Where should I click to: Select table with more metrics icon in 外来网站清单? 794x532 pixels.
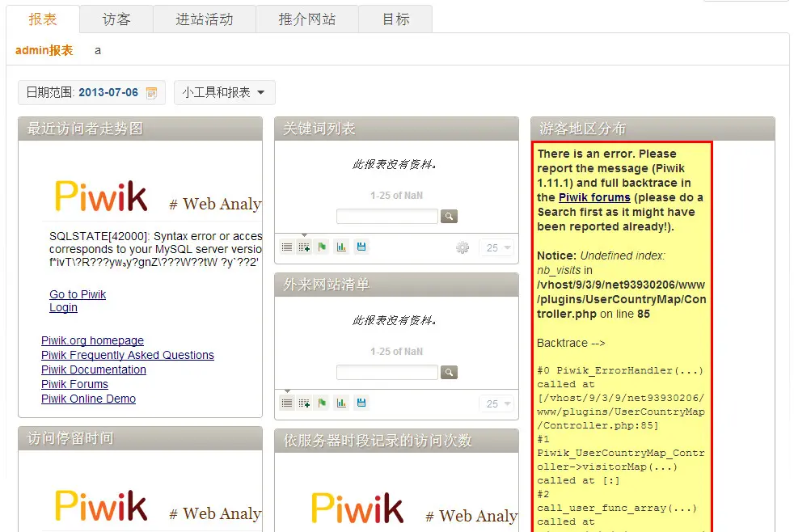click(x=304, y=403)
